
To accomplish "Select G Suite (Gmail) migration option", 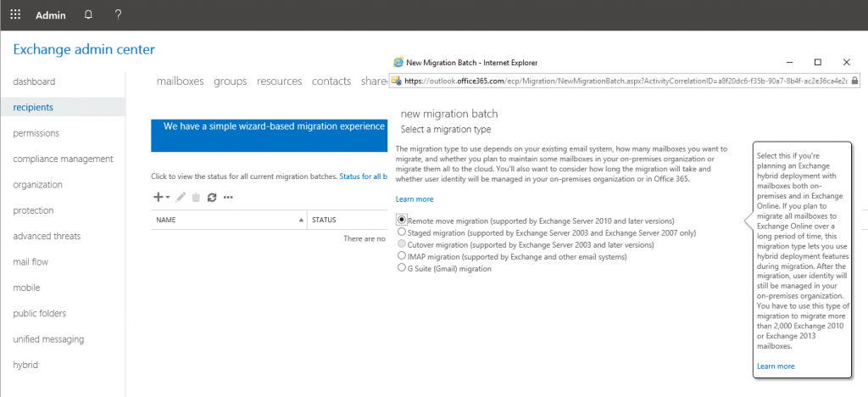I will coord(401,268).
